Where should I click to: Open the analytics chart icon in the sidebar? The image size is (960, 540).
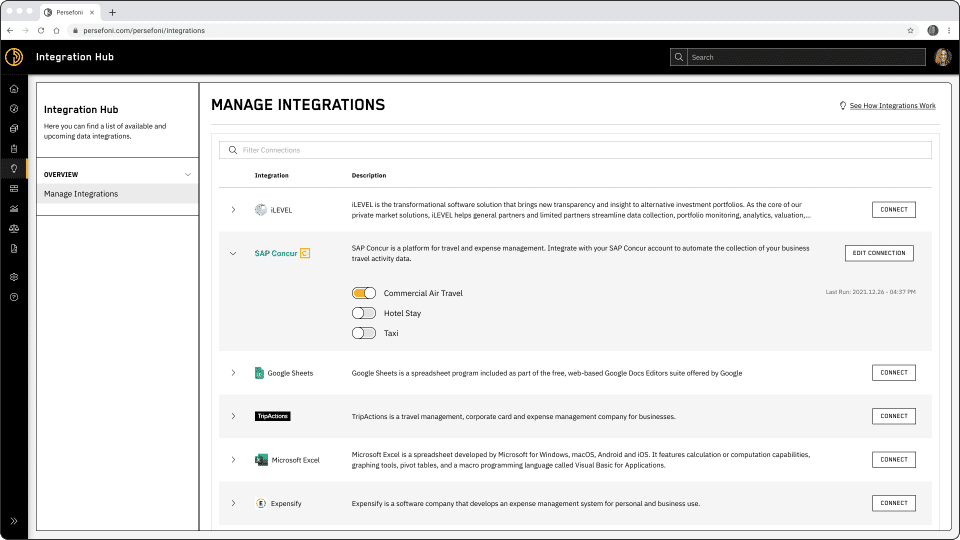click(x=14, y=209)
